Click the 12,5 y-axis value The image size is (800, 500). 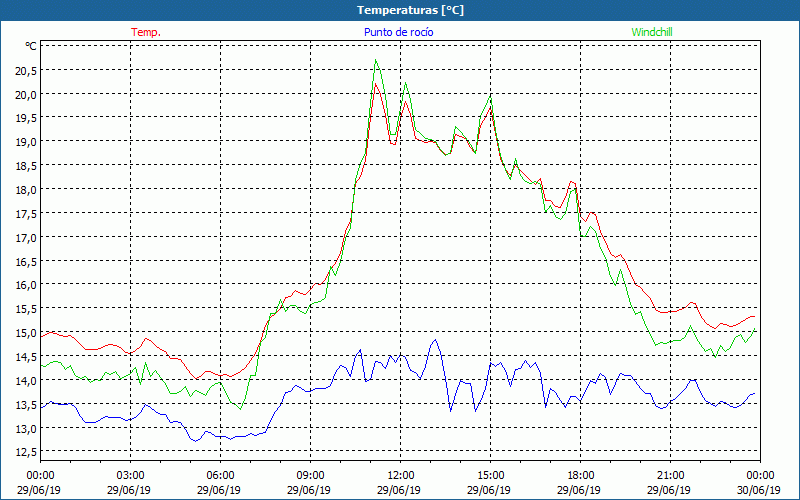[27, 452]
